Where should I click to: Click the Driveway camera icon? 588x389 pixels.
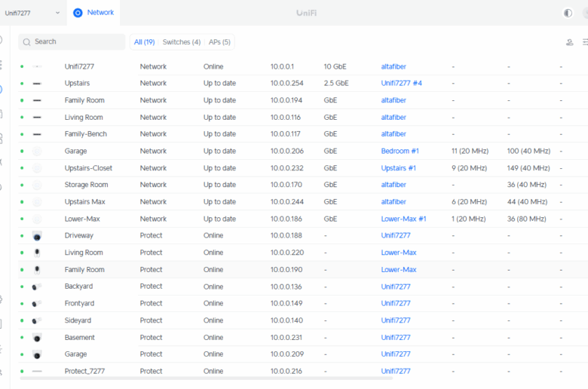click(x=37, y=236)
